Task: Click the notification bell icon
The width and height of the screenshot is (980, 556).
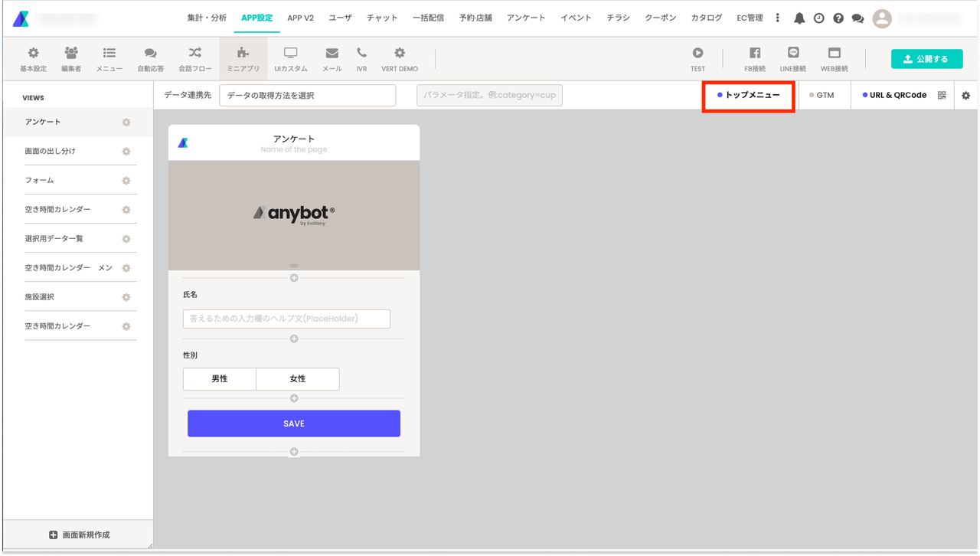Action: click(x=799, y=18)
